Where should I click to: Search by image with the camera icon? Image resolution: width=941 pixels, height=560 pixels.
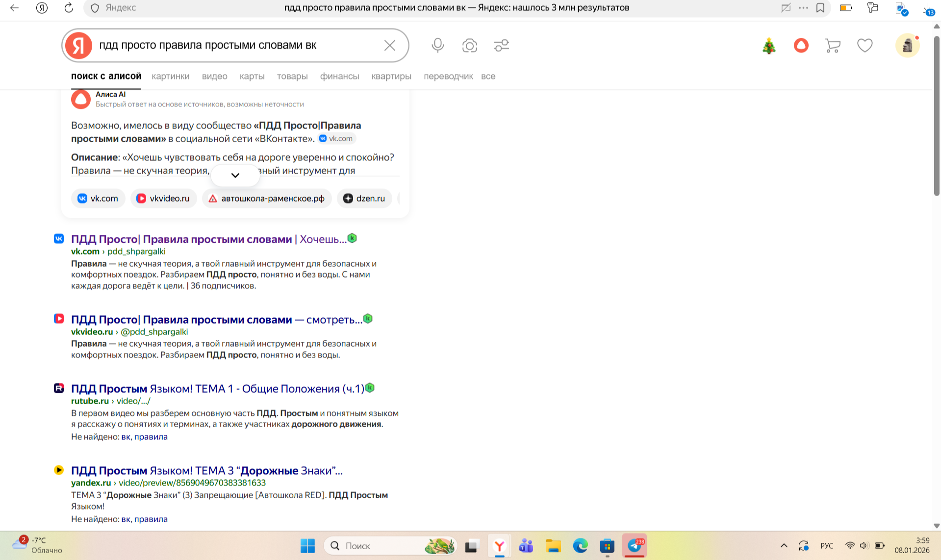click(470, 46)
